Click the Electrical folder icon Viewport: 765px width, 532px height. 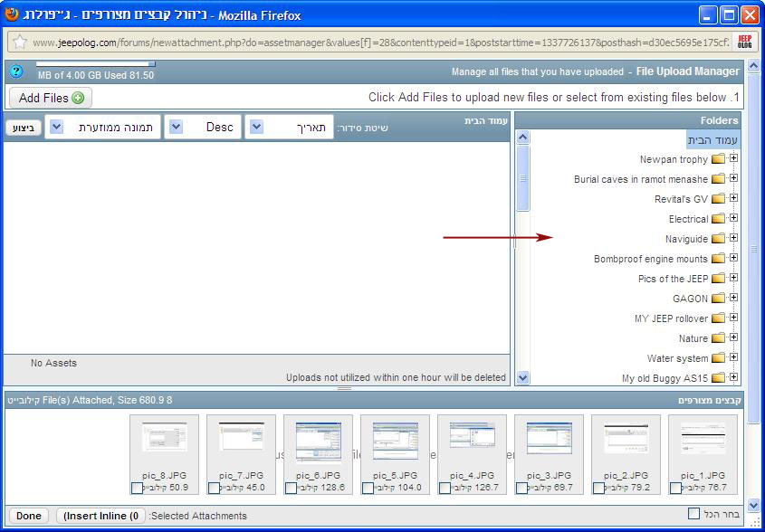718,219
